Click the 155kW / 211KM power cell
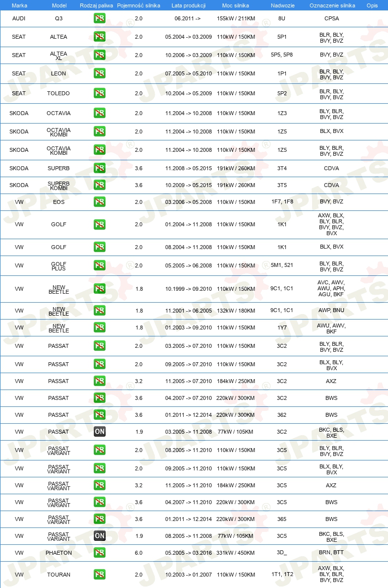The height and width of the screenshot is (588, 388). tap(236, 18)
